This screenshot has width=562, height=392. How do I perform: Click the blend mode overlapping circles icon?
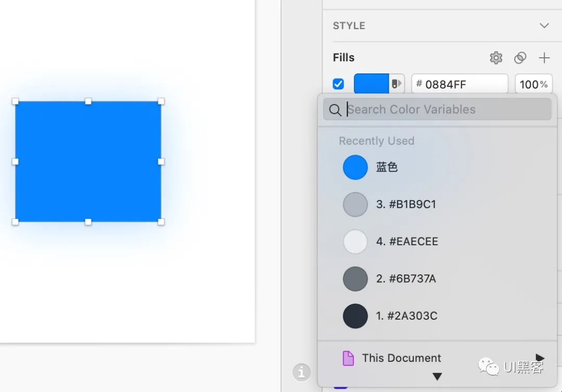(x=520, y=58)
